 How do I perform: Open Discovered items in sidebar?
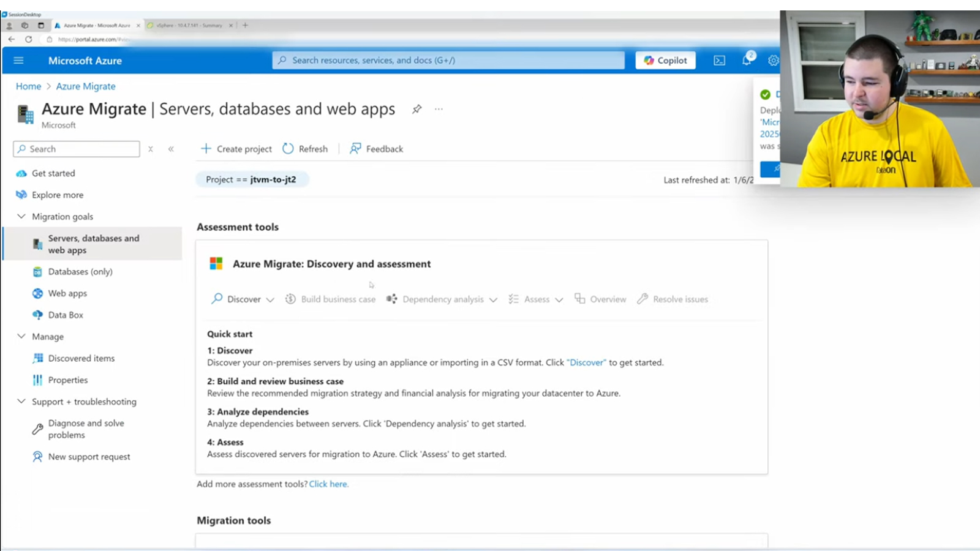[x=81, y=358]
